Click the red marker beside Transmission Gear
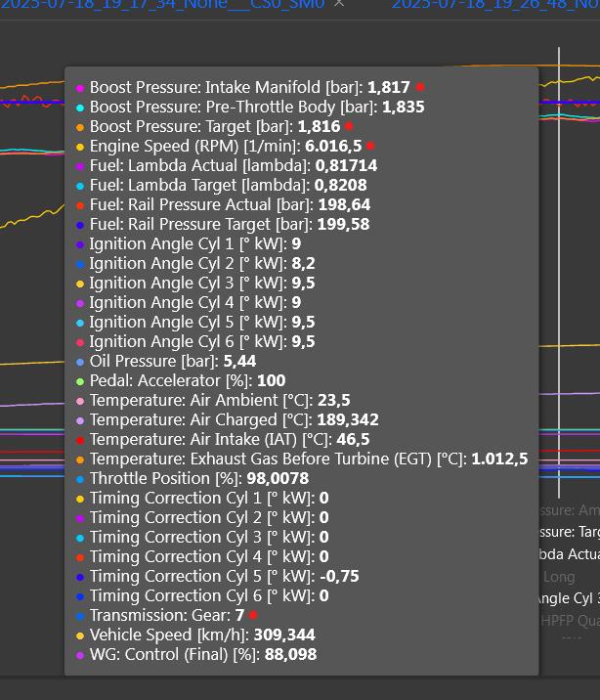 [253, 615]
